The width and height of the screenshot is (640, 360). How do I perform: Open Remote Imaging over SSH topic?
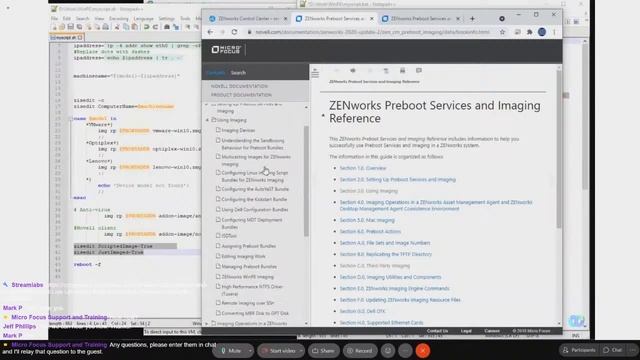pyautogui.click(x=248, y=303)
